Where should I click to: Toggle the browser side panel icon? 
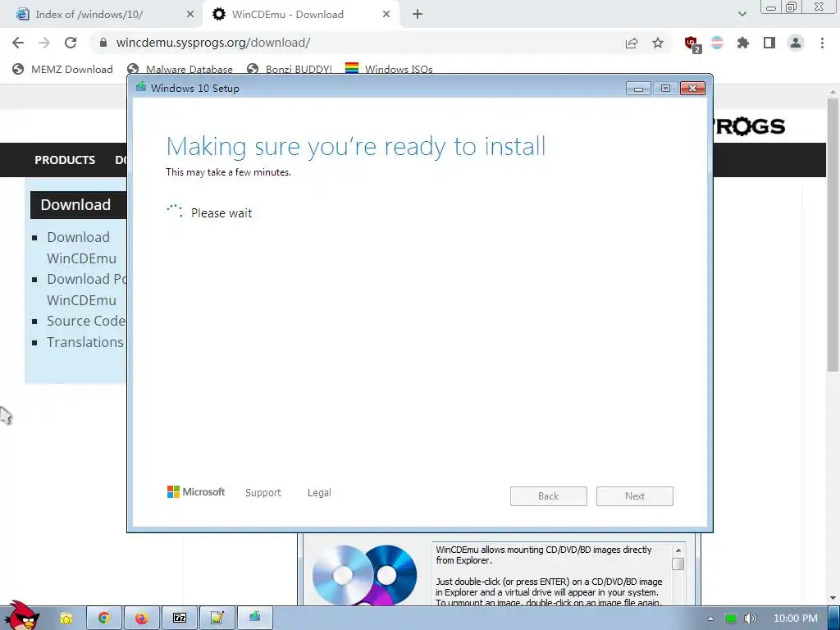[x=769, y=43]
